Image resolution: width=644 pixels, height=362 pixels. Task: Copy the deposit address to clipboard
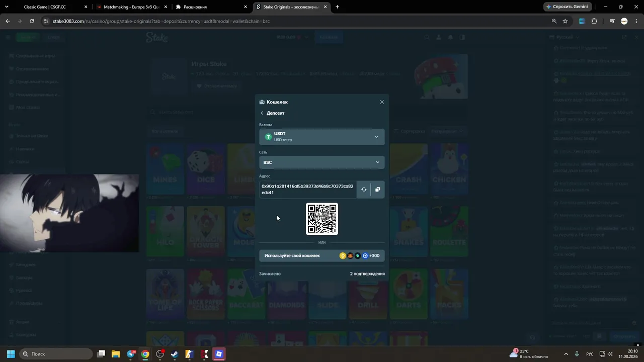[377, 190]
